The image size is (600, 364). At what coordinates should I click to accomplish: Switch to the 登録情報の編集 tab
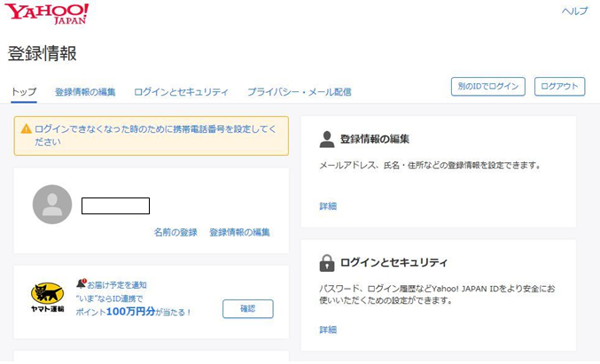[85, 92]
